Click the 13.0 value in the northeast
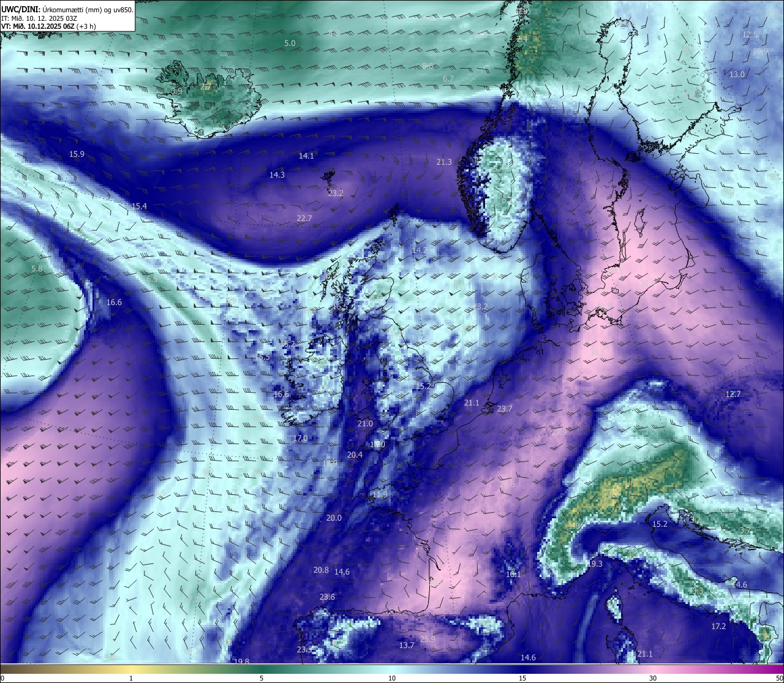 tap(737, 75)
